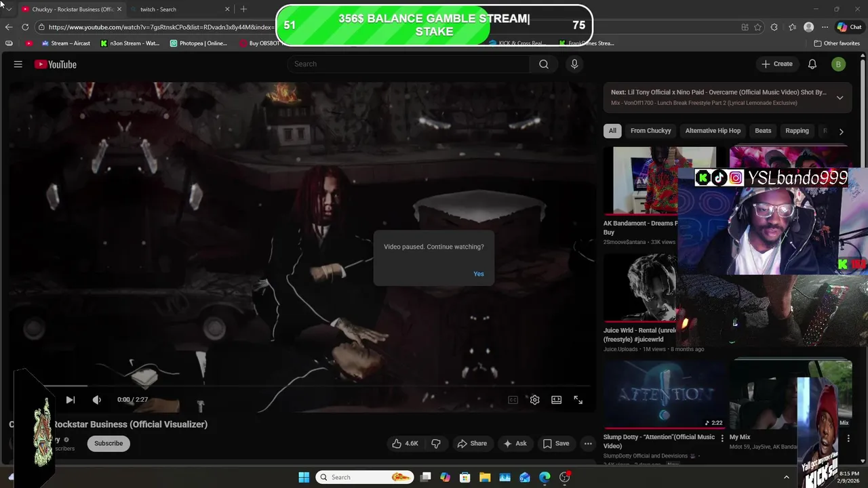
Task: Close the twitch Search tab
Action: coord(227,9)
